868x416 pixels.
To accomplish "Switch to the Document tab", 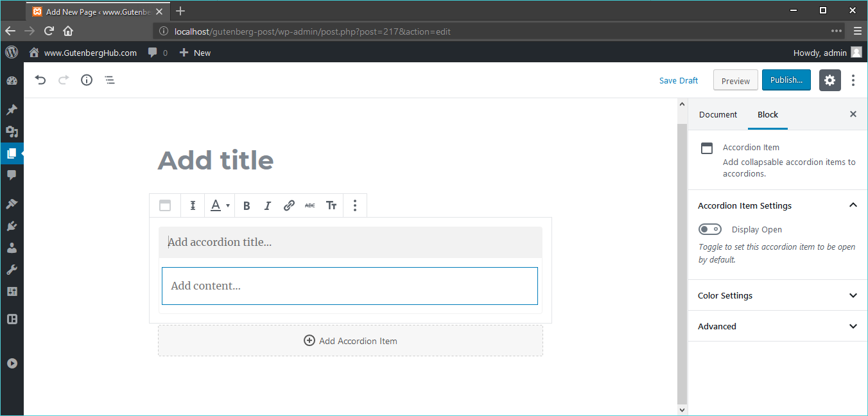I will pyautogui.click(x=718, y=114).
